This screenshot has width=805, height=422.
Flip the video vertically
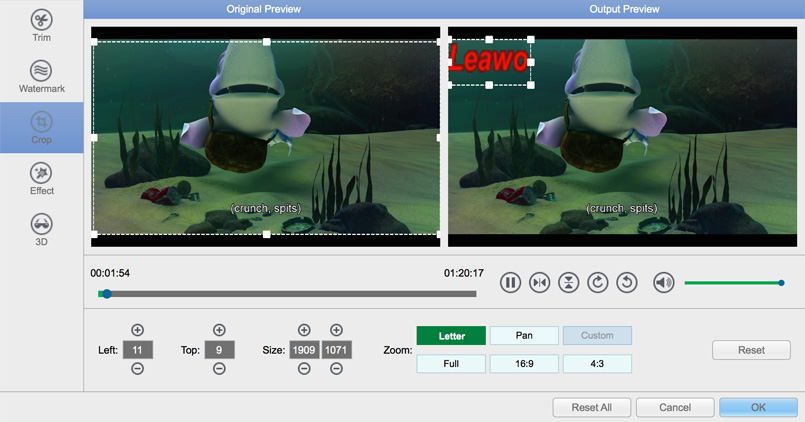(x=568, y=282)
